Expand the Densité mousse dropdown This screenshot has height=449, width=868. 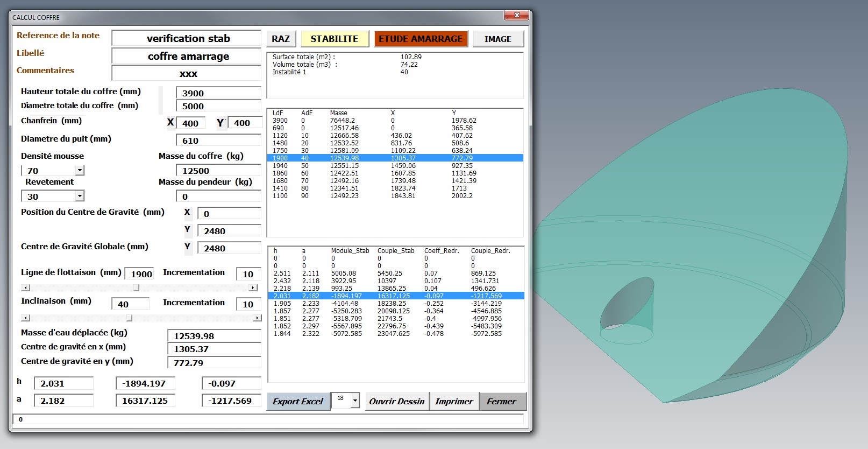[x=80, y=171]
